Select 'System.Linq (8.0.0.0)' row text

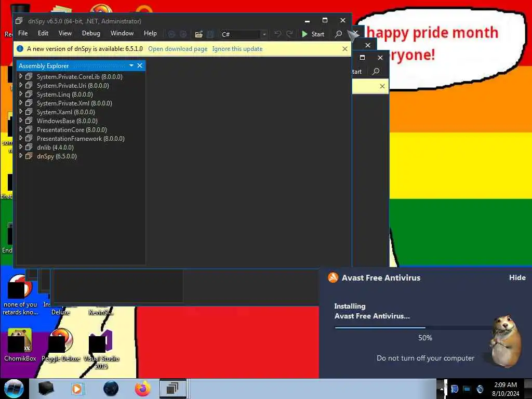click(x=64, y=95)
